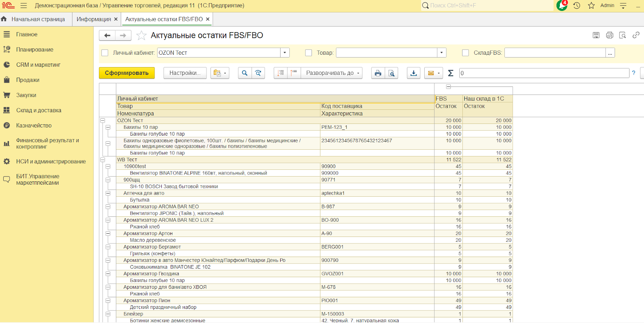Print report via toolbar printer icon
Screen dimensions: 644x323
[x=378, y=73]
